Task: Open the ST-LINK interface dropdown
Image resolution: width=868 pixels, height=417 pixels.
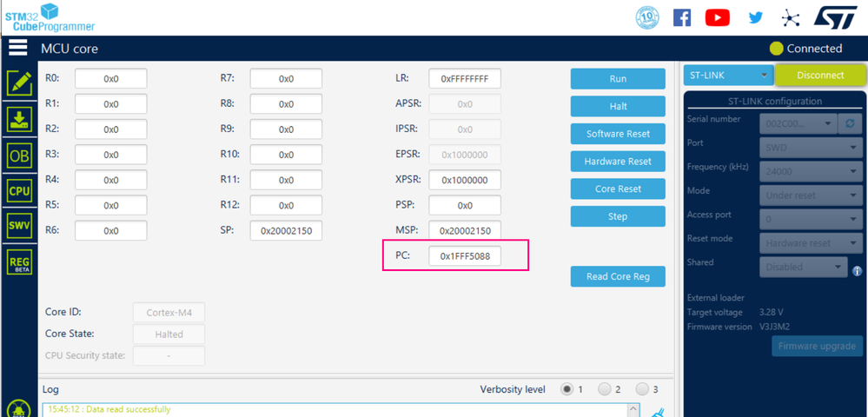Action: [x=728, y=75]
